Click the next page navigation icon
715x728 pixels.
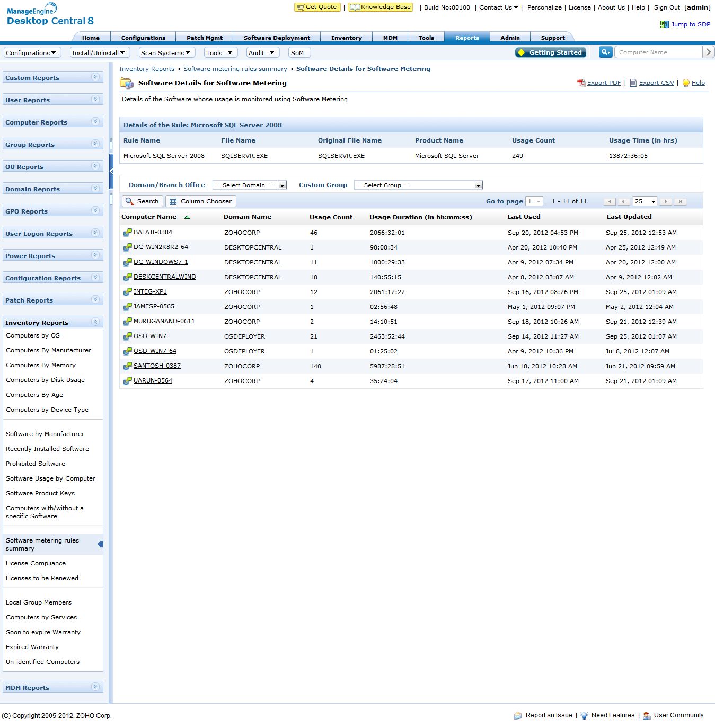[666, 201]
